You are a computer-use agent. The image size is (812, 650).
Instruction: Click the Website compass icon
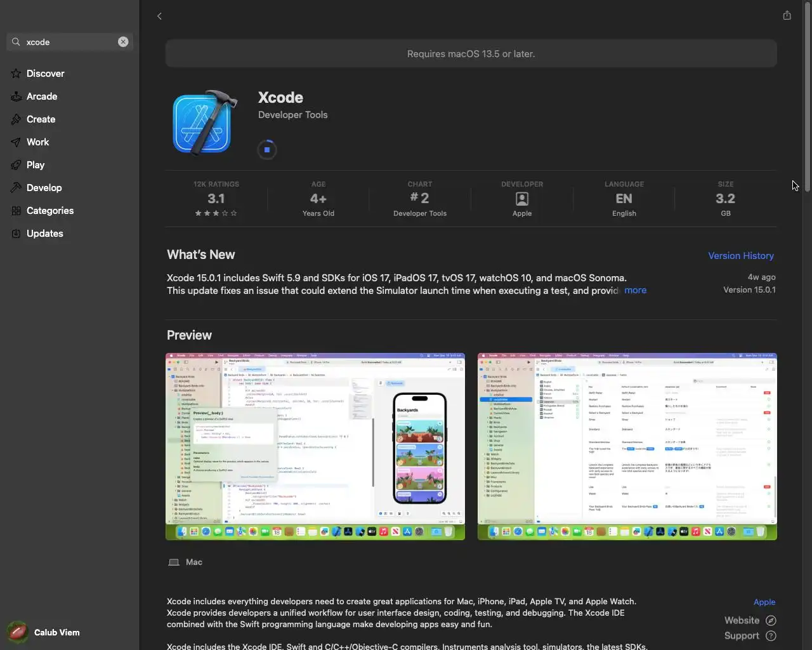(771, 620)
